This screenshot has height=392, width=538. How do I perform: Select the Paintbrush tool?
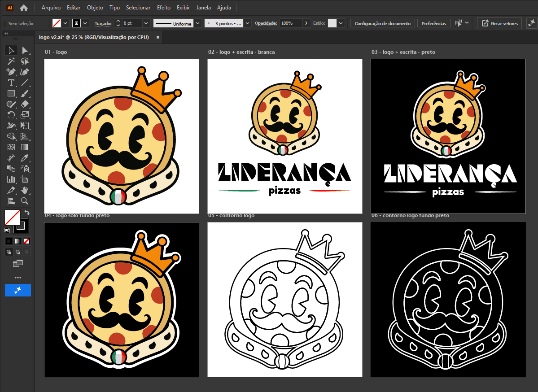pos(25,93)
